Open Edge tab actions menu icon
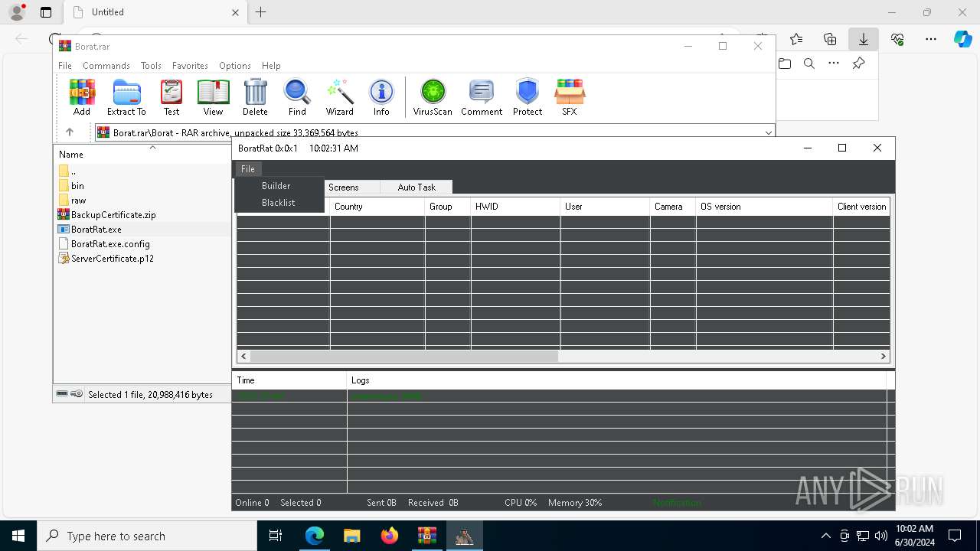The height and width of the screenshot is (551, 980). click(x=46, y=12)
